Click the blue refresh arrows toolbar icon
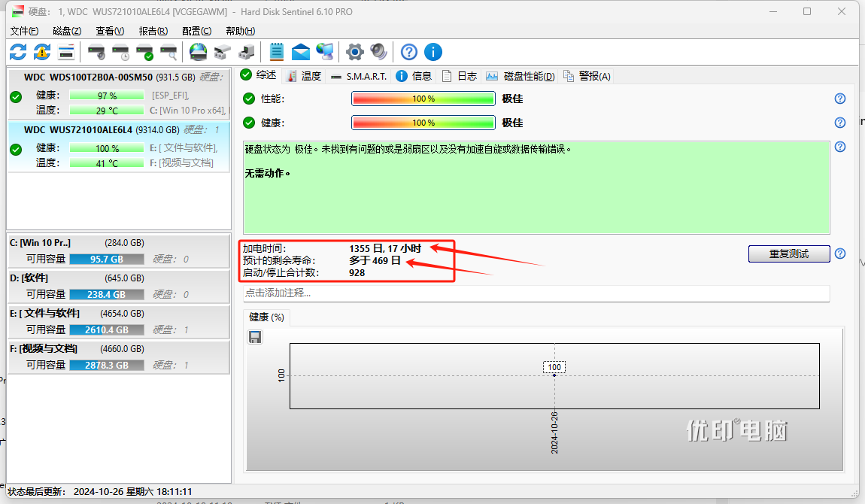This screenshot has height=504, width=865. pyautogui.click(x=18, y=53)
